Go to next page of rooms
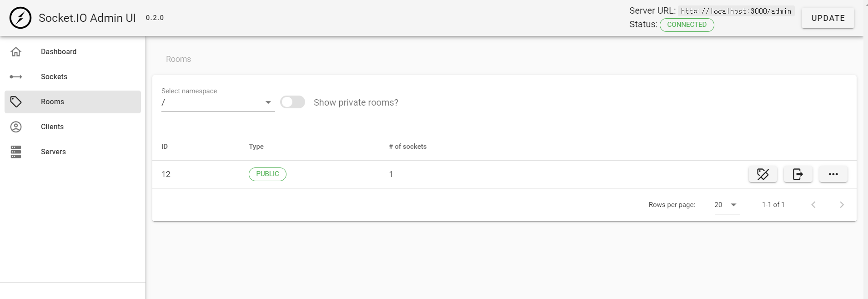This screenshot has height=299, width=868. pyautogui.click(x=842, y=205)
